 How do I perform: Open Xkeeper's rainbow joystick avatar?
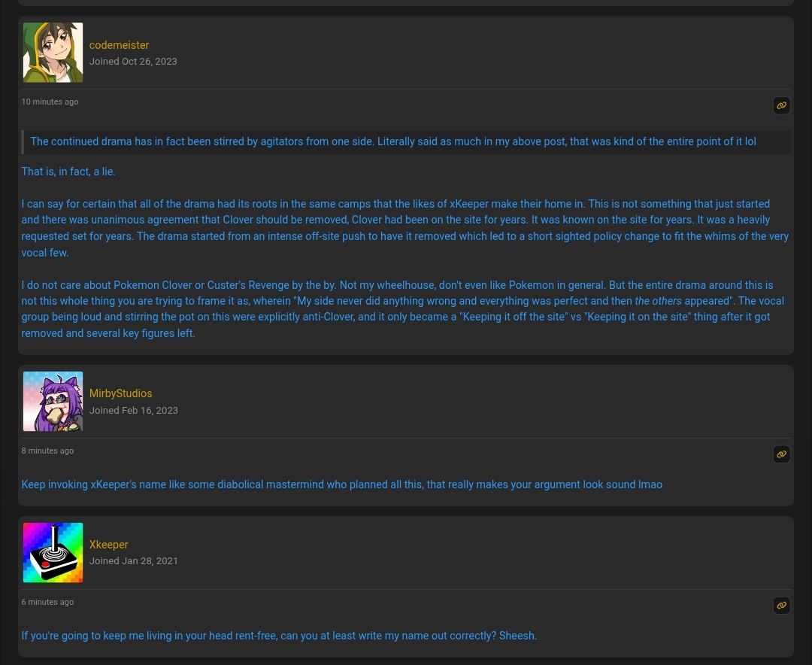(53, 552)
